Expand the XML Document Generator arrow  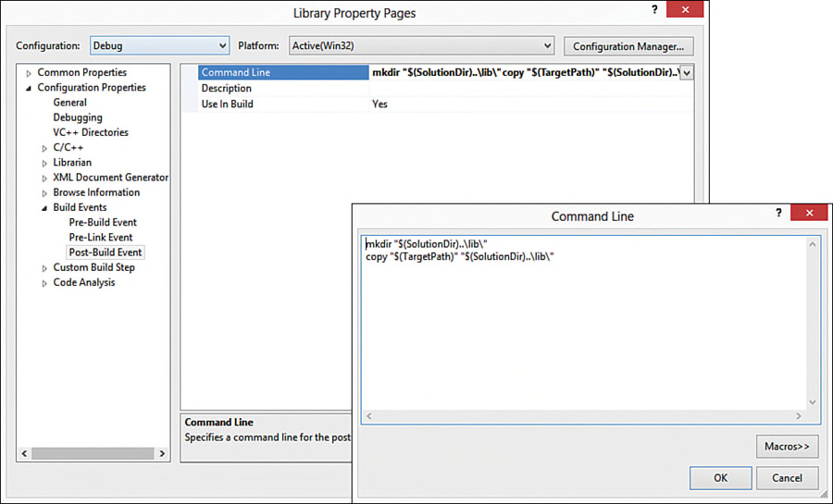coord(44,178)
